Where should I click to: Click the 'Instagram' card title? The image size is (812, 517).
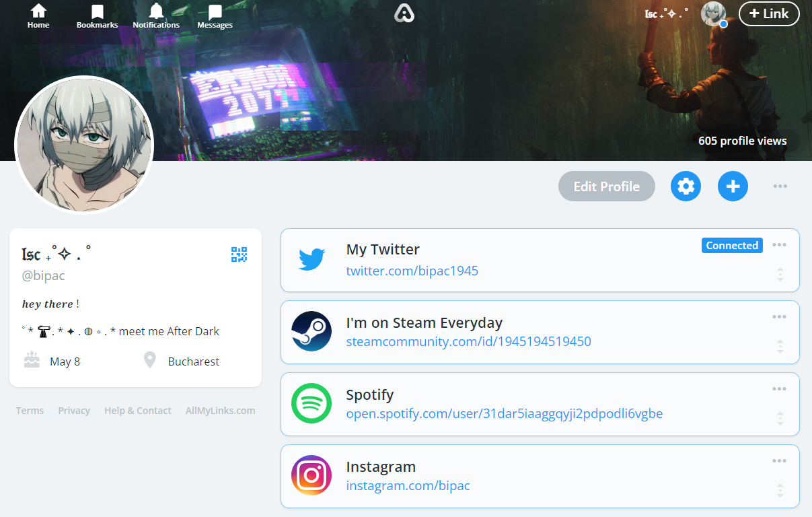coord(381,467)
